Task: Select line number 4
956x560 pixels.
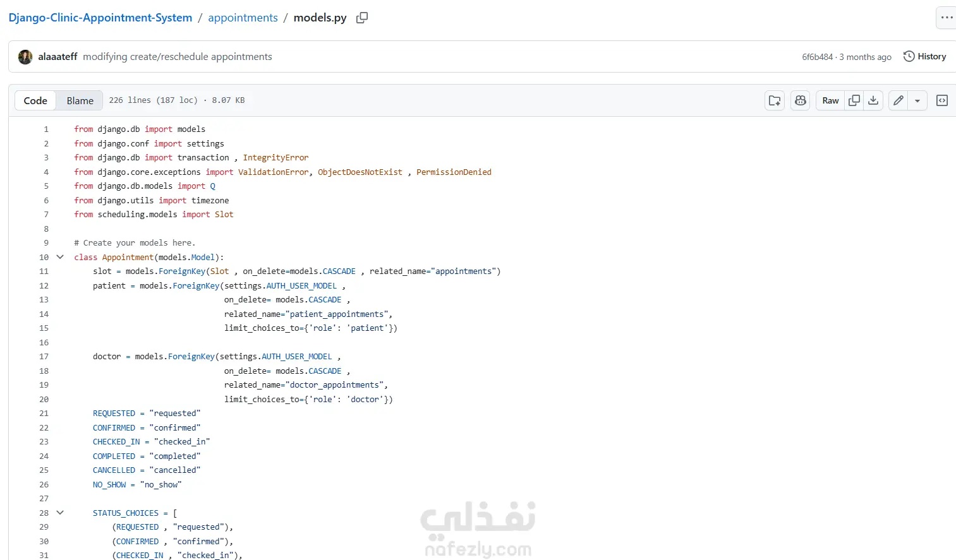Action: coord(46,172)
